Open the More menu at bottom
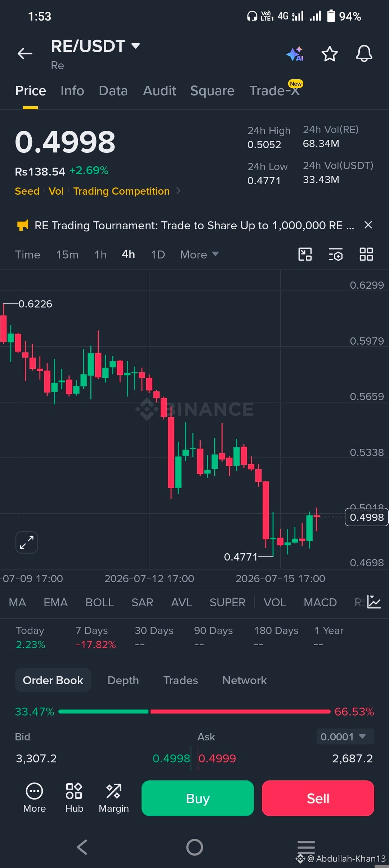This screenshot has height=868, width=389. (35, 798)
